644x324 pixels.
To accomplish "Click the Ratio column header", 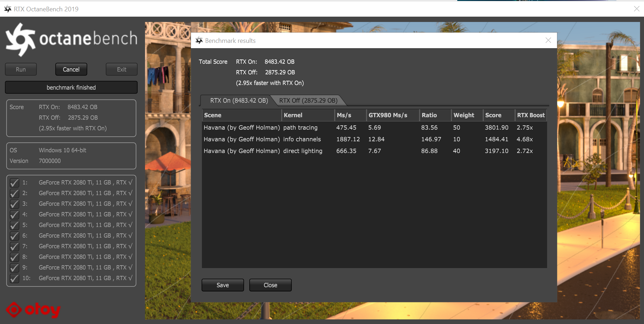I will click(x=435, y=115).
